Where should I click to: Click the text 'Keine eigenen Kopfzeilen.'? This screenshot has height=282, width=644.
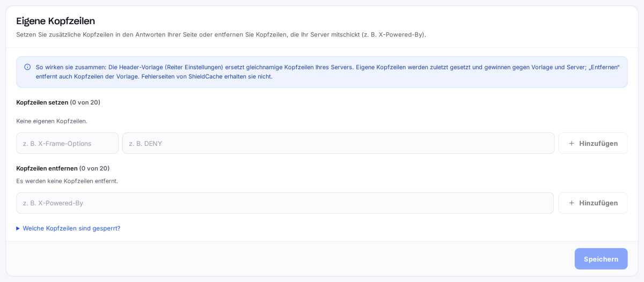pos(52,121)
